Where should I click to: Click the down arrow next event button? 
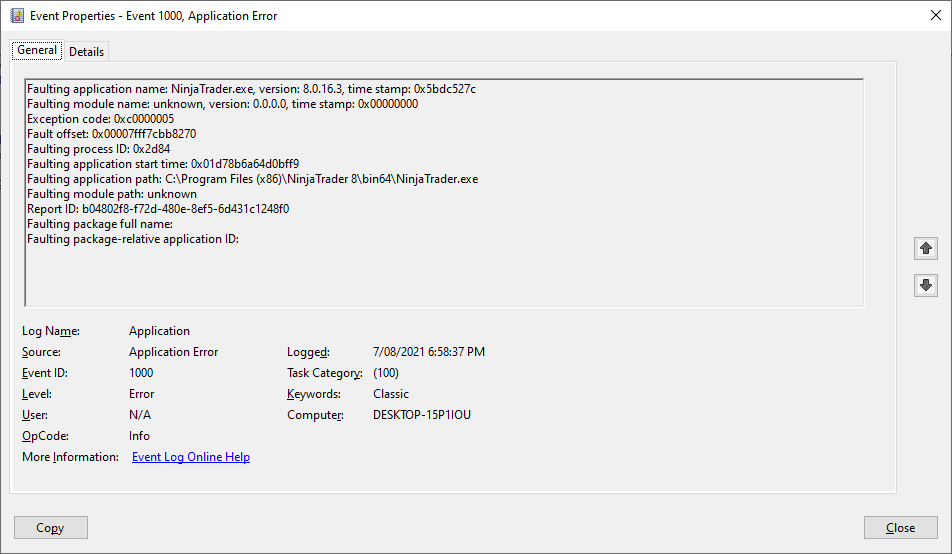(x=925, y=285)
